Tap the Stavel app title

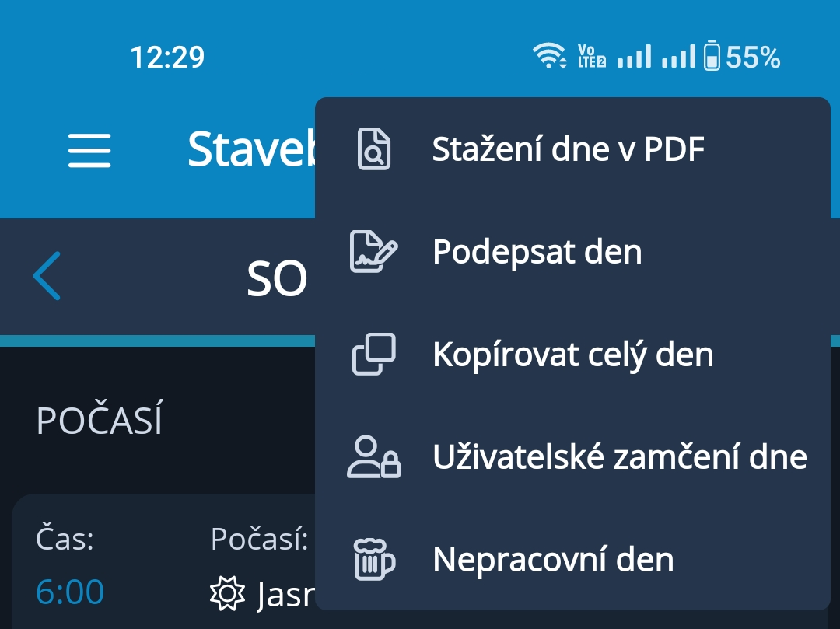pos(251,149)
